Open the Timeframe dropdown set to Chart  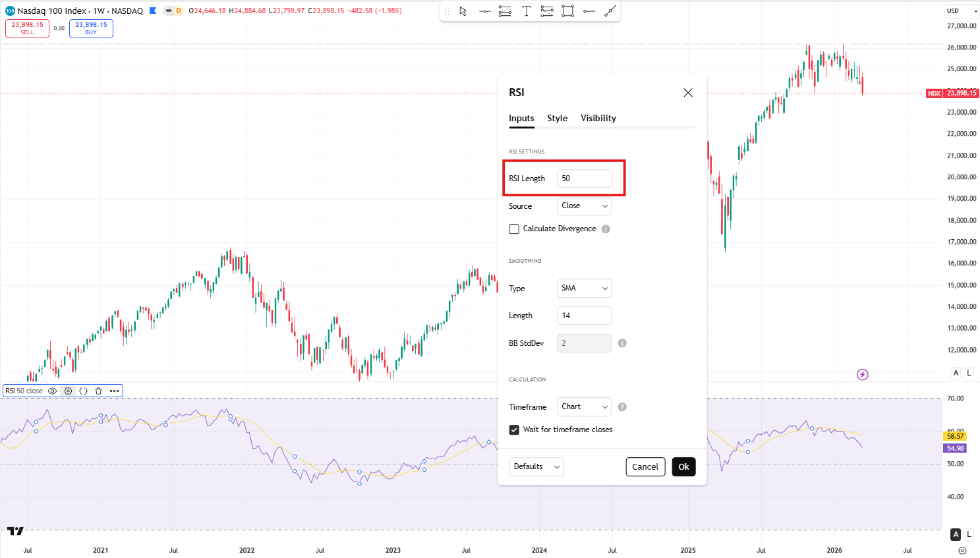(x=584, y=407)
